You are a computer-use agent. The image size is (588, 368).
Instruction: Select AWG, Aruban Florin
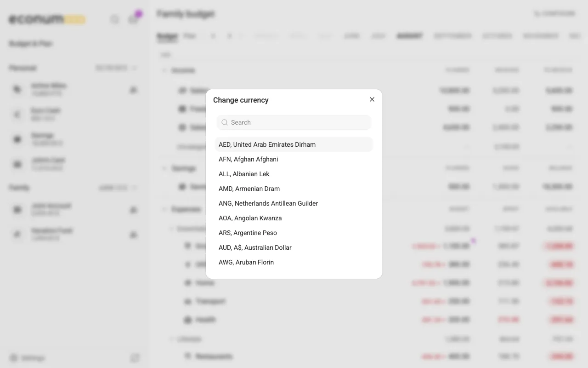tap(294, 262)
